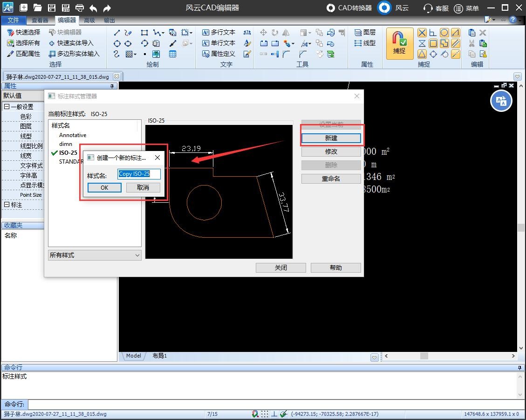526x420 pixels.
Task: Collapse the 标注 property section
Action: coord(7,205)
